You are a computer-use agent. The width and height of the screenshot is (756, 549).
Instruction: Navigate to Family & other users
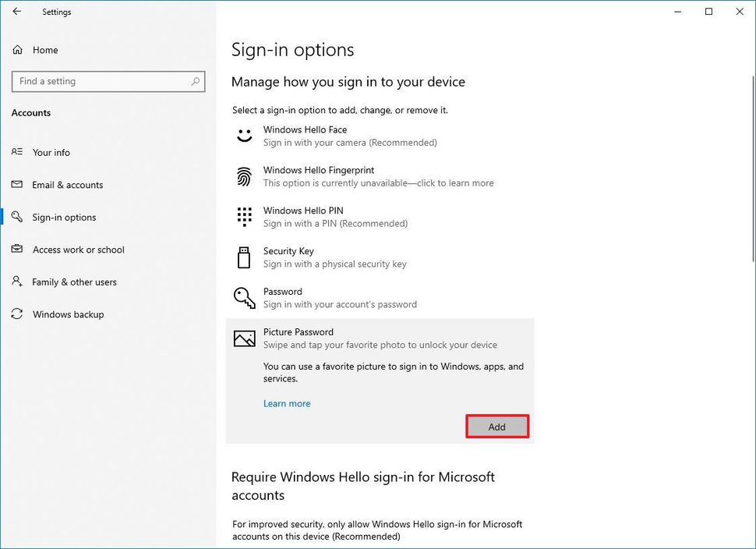click(74, 282)
